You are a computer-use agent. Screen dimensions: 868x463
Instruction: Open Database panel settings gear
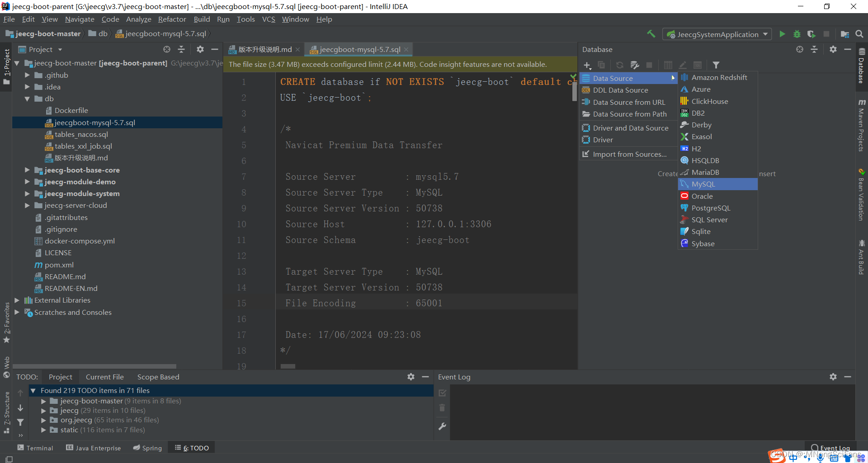(833, 49)
